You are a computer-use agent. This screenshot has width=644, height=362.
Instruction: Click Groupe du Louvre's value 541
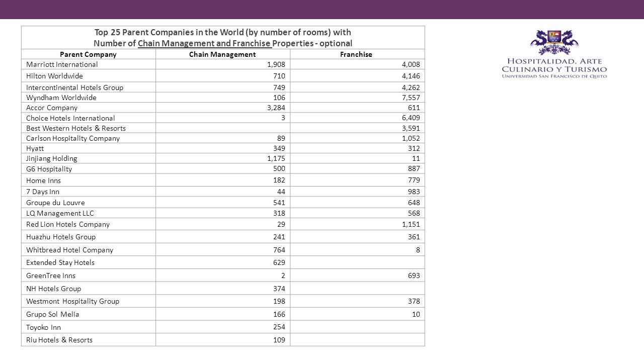tap(279, 203)
